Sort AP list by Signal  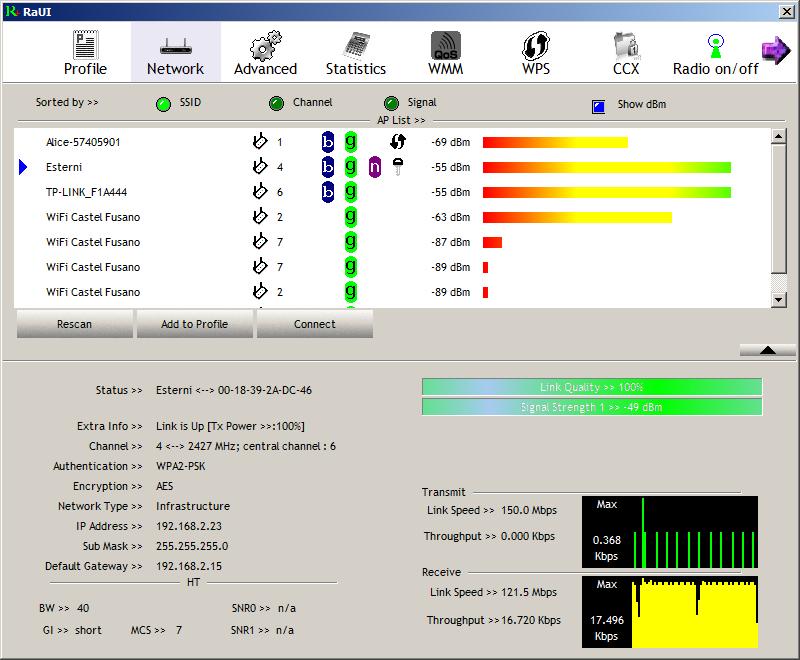pos(391,103)
